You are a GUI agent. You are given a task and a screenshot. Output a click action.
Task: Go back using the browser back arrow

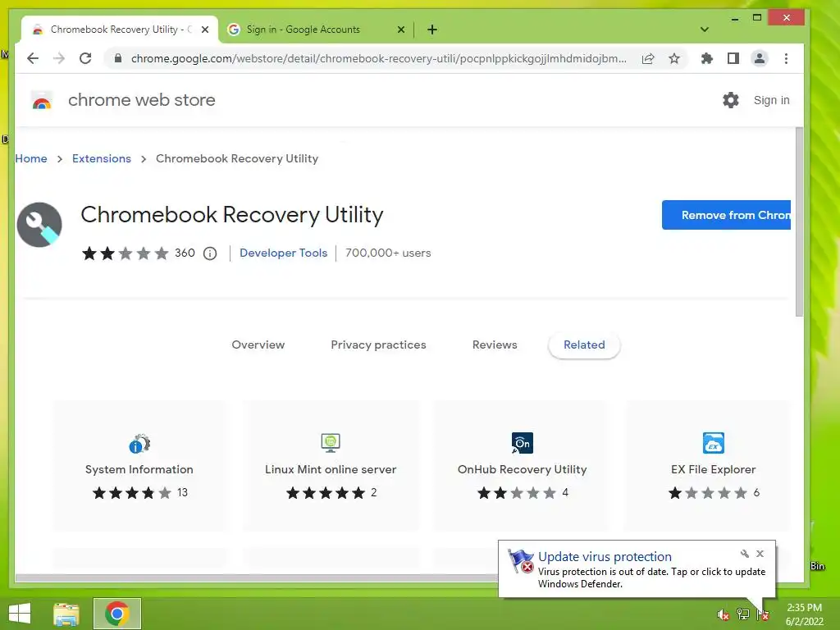click(33, 58)
